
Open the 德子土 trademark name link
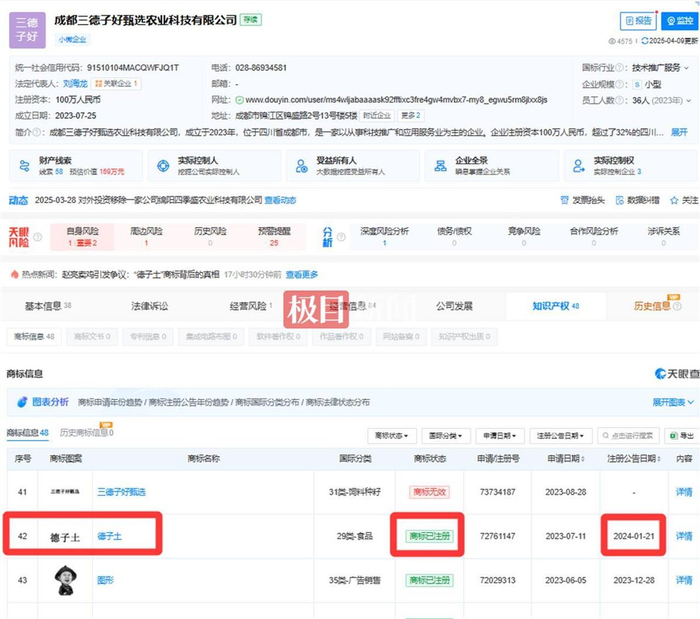[109, 536]
